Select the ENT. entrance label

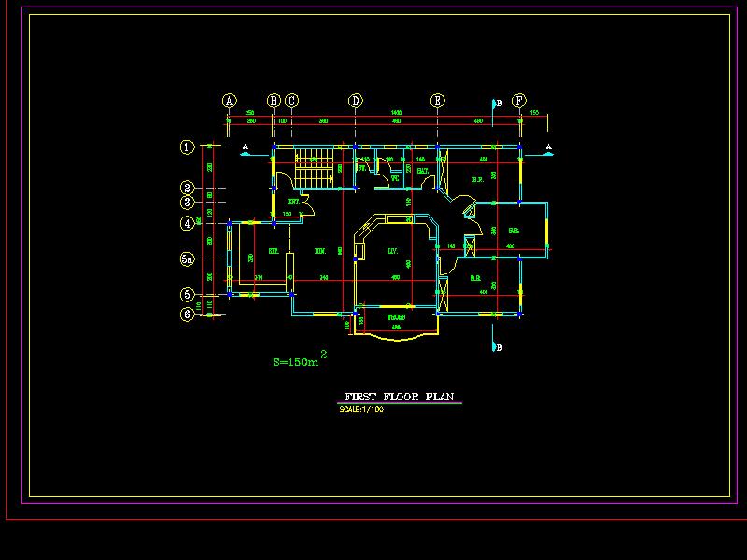(292, 201)
